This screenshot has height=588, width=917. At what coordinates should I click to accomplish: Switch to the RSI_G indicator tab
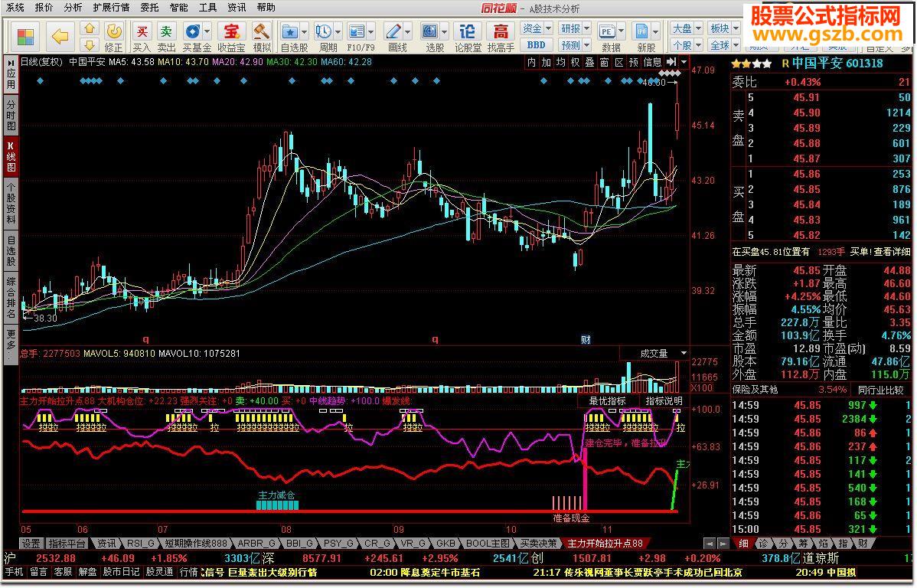point(141,544)
